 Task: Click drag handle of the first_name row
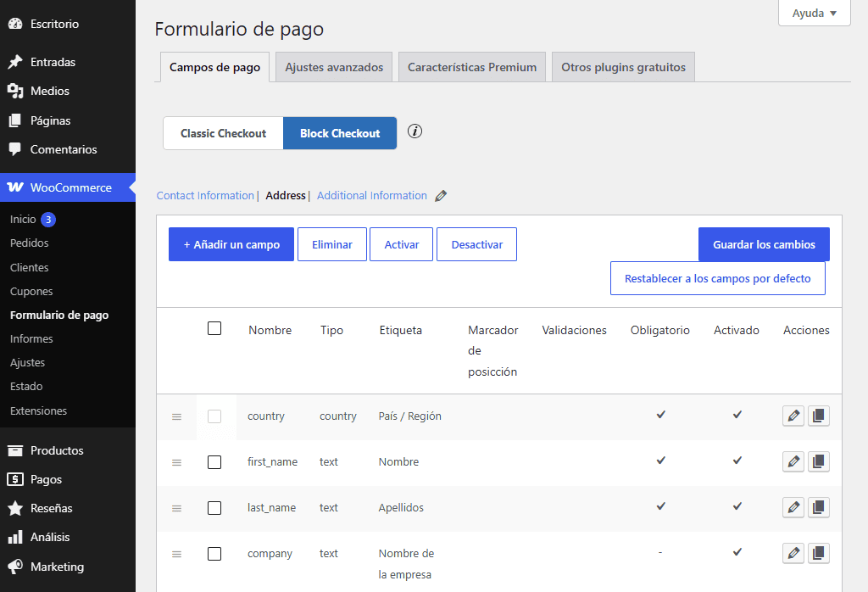pyautogui.click(x=176, y=462)
